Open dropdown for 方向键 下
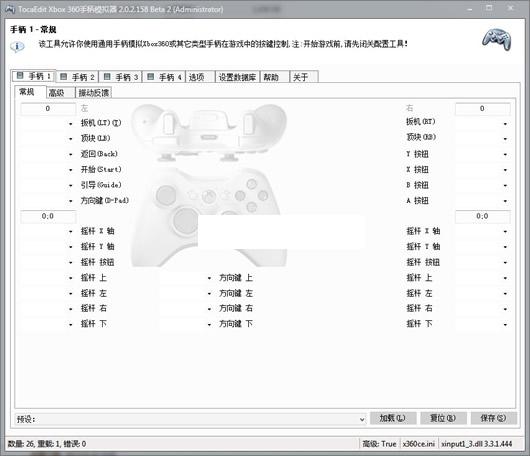Viewport: 530px width, 456px height. [x=209, y=325]
